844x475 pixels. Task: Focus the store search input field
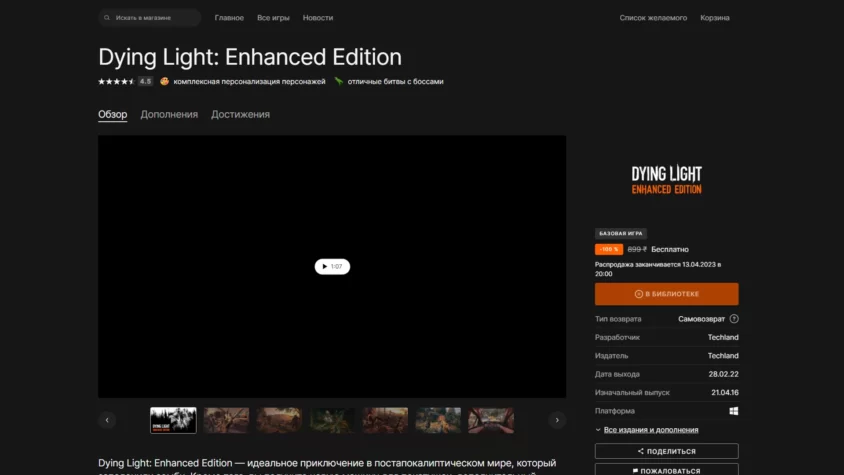tap(150, 18)
